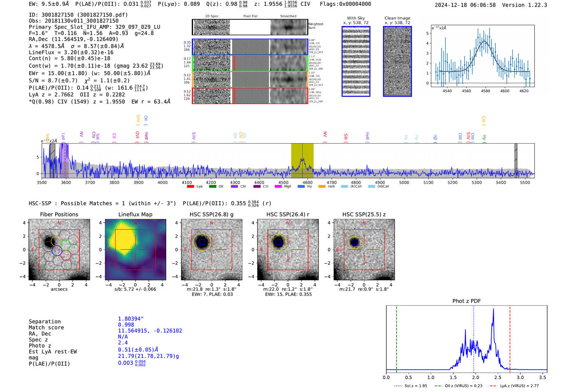576x392 pixels.
Task: Click the Flags:0x00004000 header text
Action: (x=345, y=4)
